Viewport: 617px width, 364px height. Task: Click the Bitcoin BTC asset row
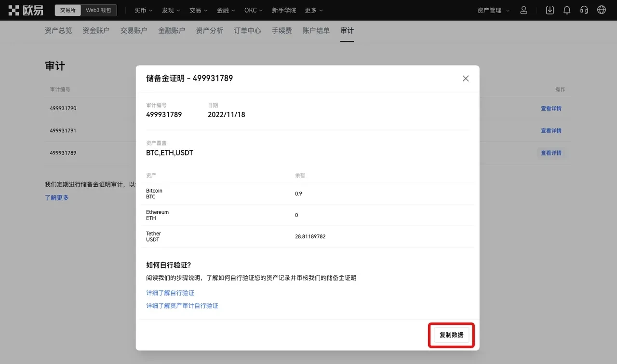click(308, 194)
